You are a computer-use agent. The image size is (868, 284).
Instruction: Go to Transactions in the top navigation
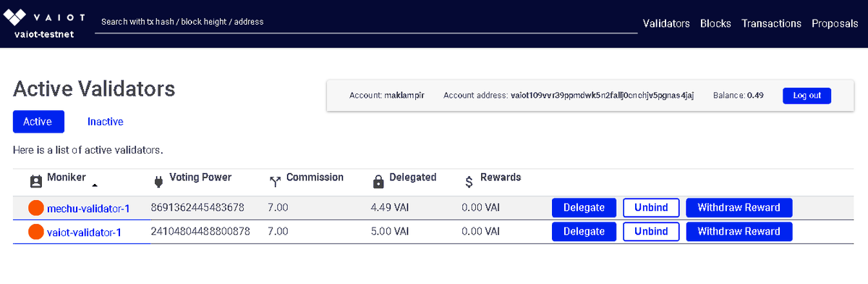tap(771, 23)
